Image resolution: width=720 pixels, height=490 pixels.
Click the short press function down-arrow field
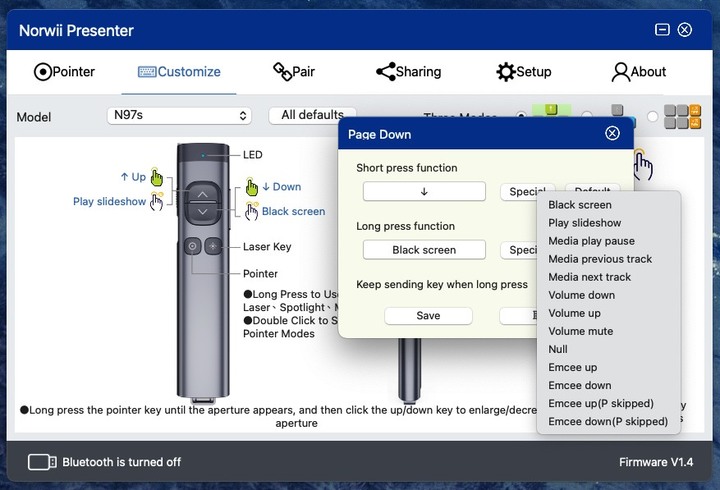pos(424,191)
